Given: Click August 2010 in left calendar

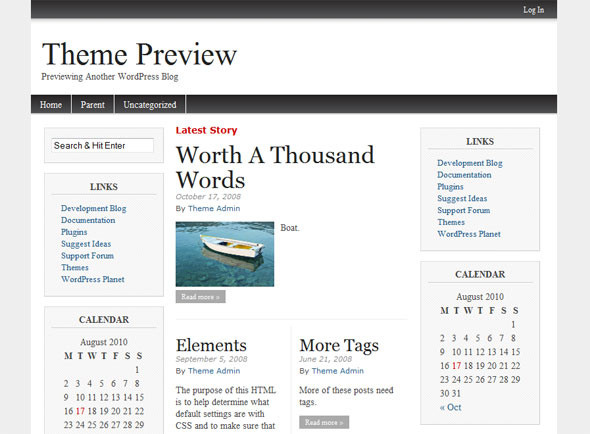Looking at the screenshot, I should [104, 342].
